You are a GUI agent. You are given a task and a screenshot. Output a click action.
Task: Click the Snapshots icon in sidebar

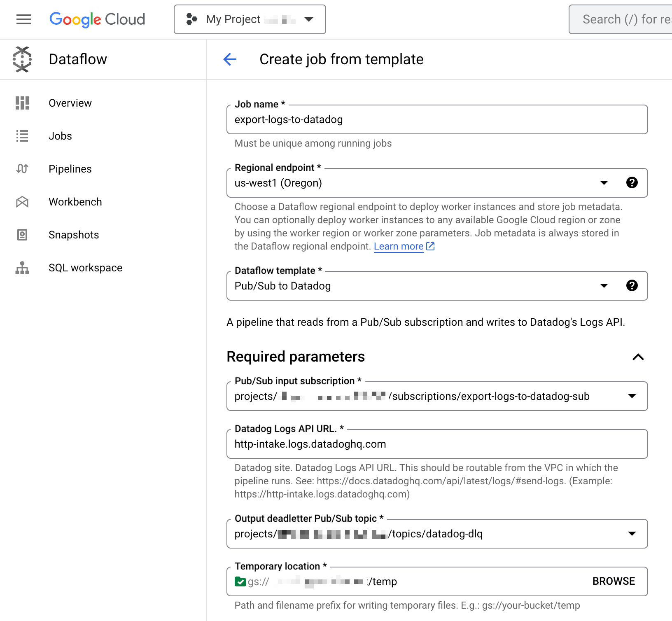(22, 235)
